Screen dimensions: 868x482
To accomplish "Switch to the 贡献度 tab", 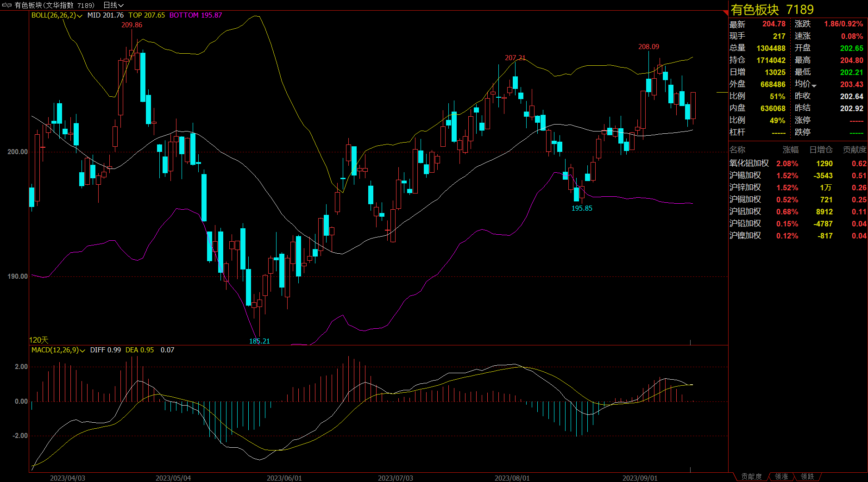I will [x=751, y=476].
